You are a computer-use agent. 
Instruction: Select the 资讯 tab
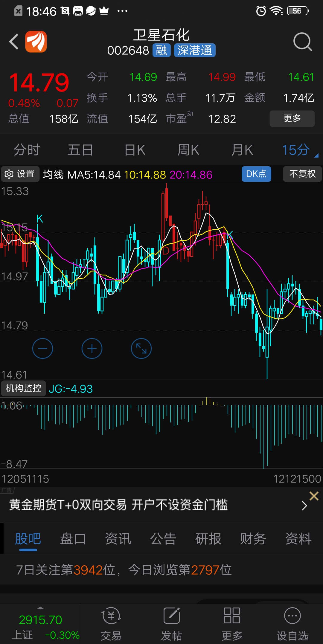point(118,539)
